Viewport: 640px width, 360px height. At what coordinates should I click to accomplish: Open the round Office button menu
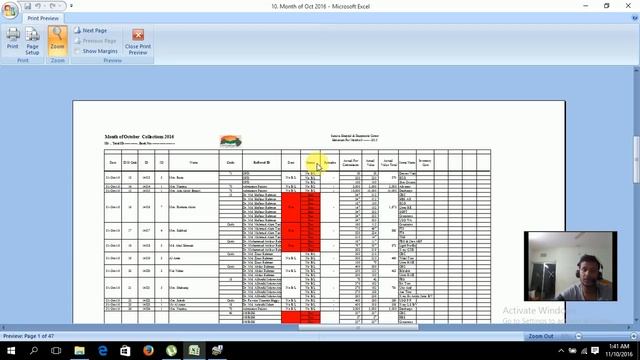click(10, 10)
